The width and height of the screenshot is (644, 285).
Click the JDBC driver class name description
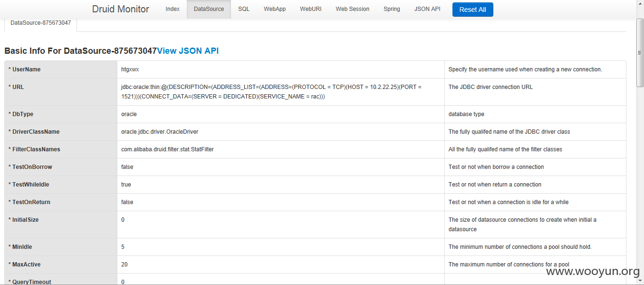509,132
